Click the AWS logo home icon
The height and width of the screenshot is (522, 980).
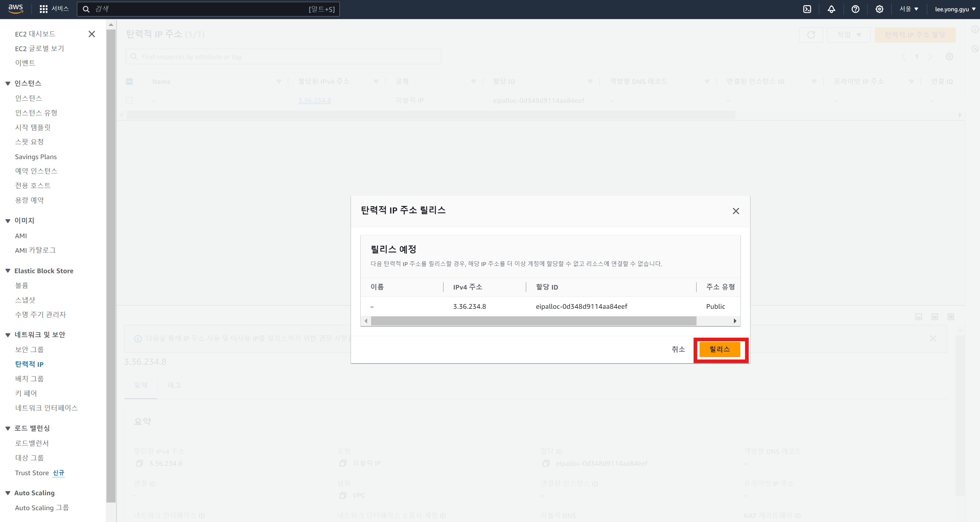[16, 9]
